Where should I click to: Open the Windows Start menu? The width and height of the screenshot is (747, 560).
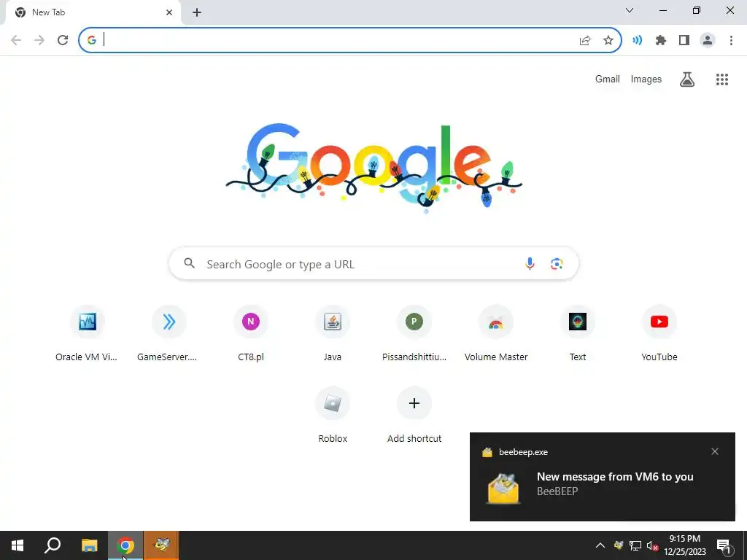click(x=18, y=545)
